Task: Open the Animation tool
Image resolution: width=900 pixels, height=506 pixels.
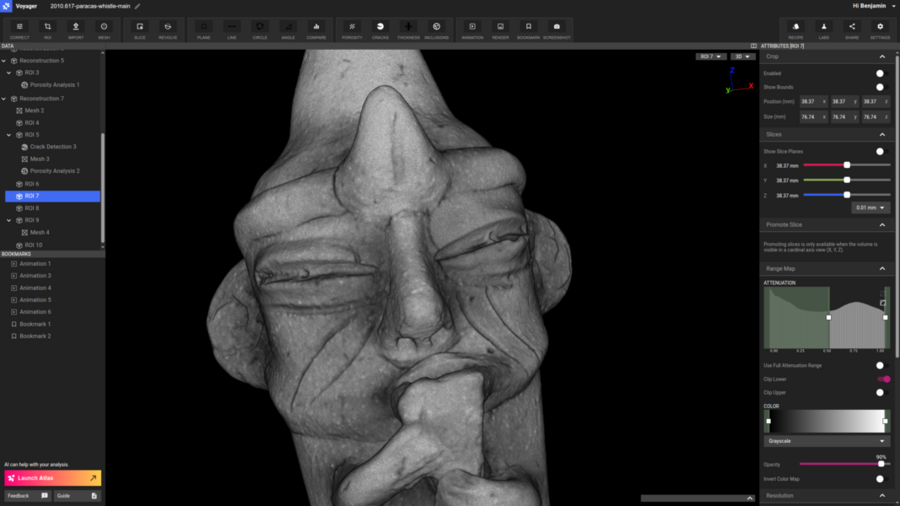Action: pos(472,30)
